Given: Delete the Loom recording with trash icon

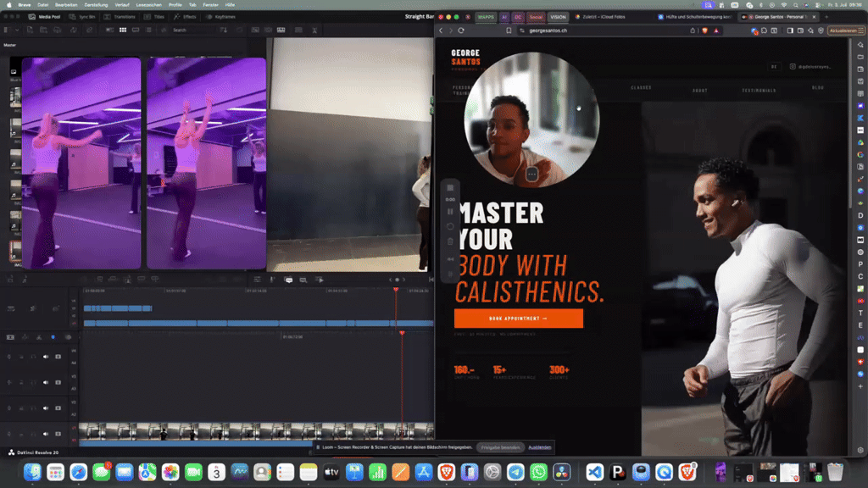Looking at the screenshot, I should point(450,241).
